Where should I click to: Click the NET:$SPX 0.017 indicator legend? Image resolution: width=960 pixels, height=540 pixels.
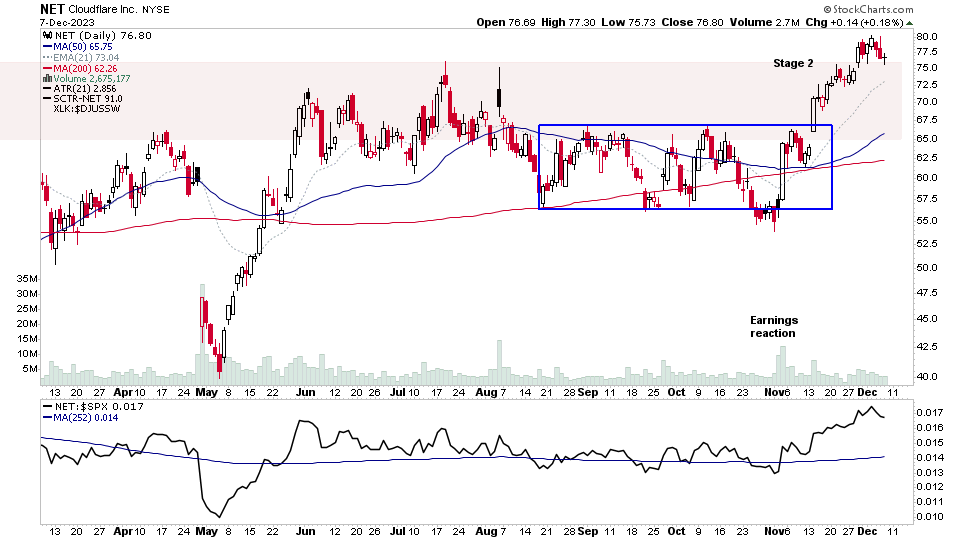[99, 407]
